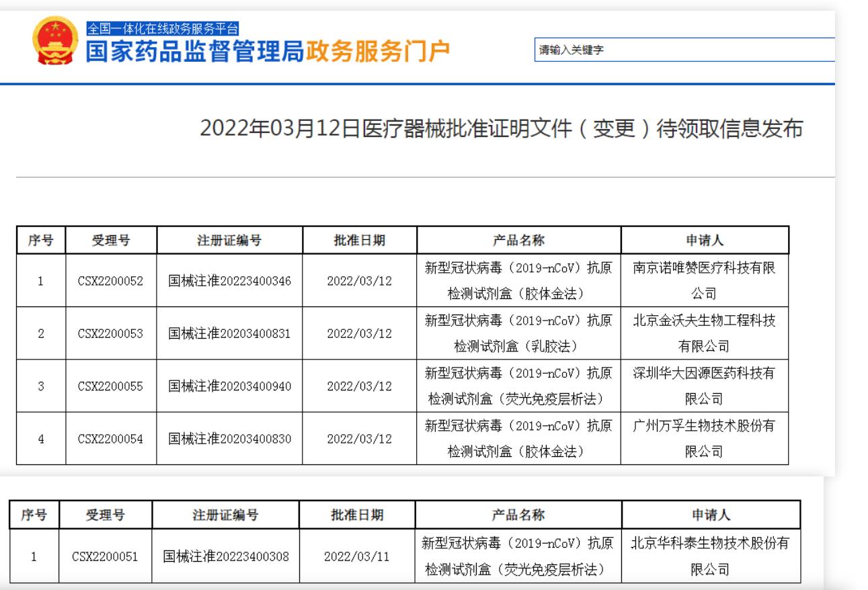Select registration number 国械注准20203400940
The image size is (868, 590).
click(x=229, y=386)
